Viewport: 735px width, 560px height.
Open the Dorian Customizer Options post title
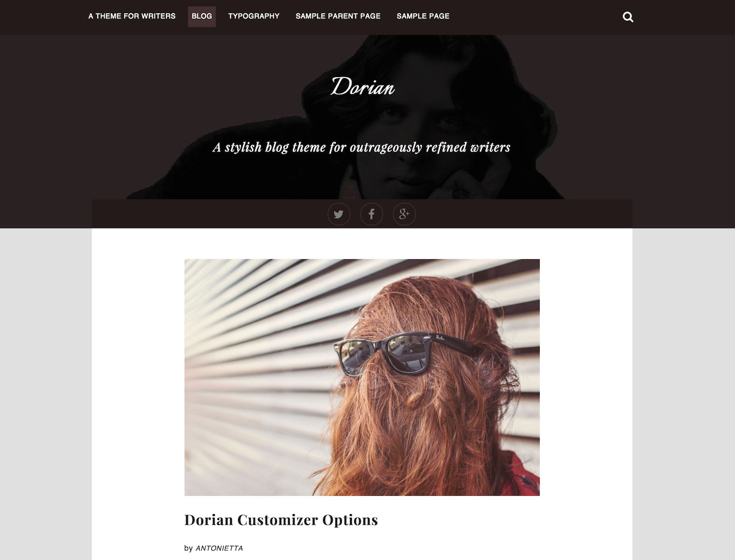281,520
